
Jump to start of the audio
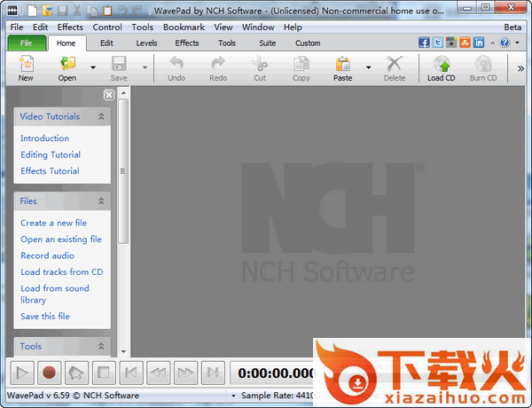(x=131, y=373)
